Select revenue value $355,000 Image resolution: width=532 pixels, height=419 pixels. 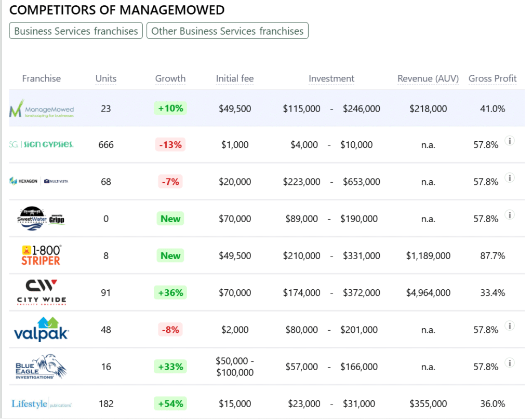point(428,404)
